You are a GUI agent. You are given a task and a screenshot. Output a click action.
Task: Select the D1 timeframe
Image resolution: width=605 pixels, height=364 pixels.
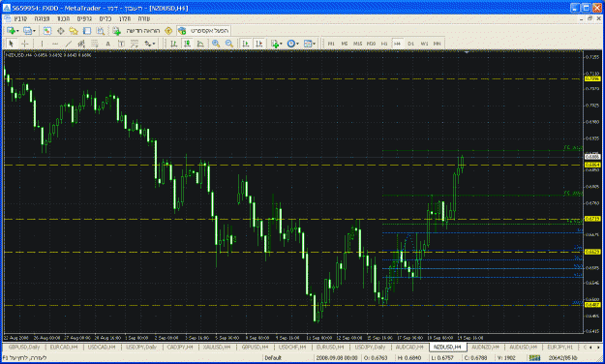click(411, 44)
